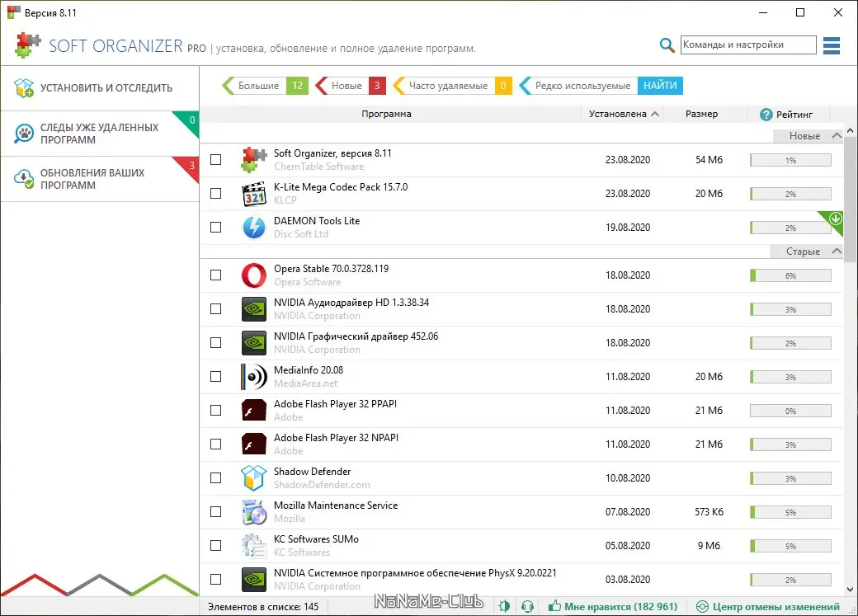Check the checkbox for Opera Stable
Image resolution: width=858 pixels, height=616 pixels.
215,275
